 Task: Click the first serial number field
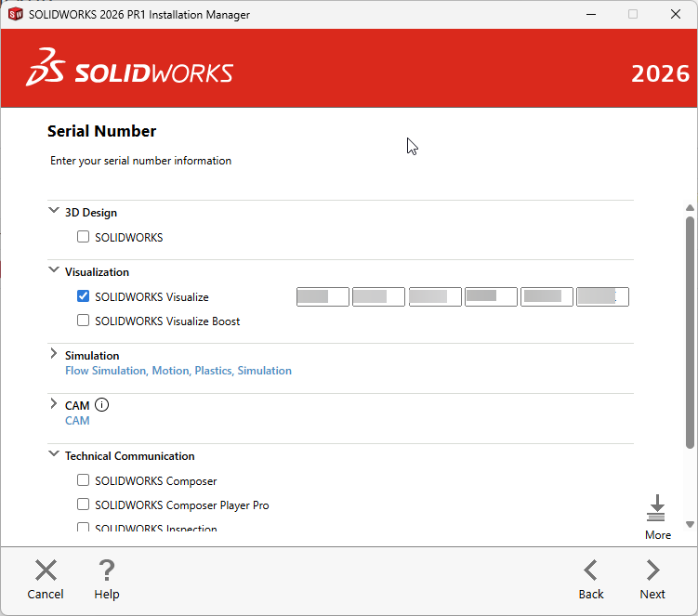(x=323, y=297)
